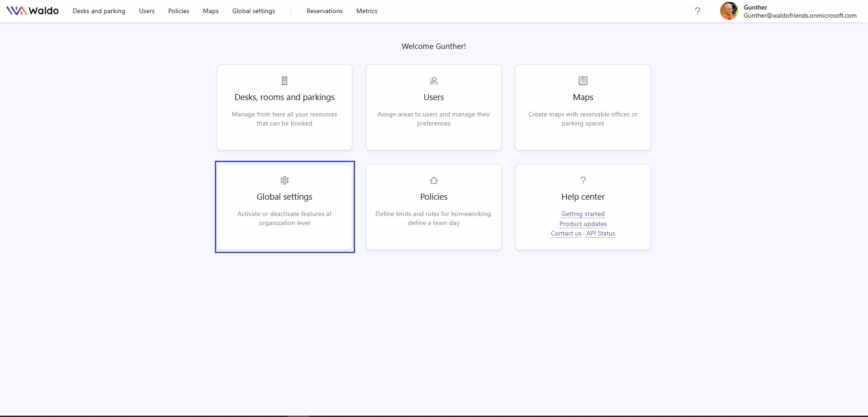Viewport: 868px width, 417px height.
Task: Click the Waldo logo in header
Action: (33, 11)
